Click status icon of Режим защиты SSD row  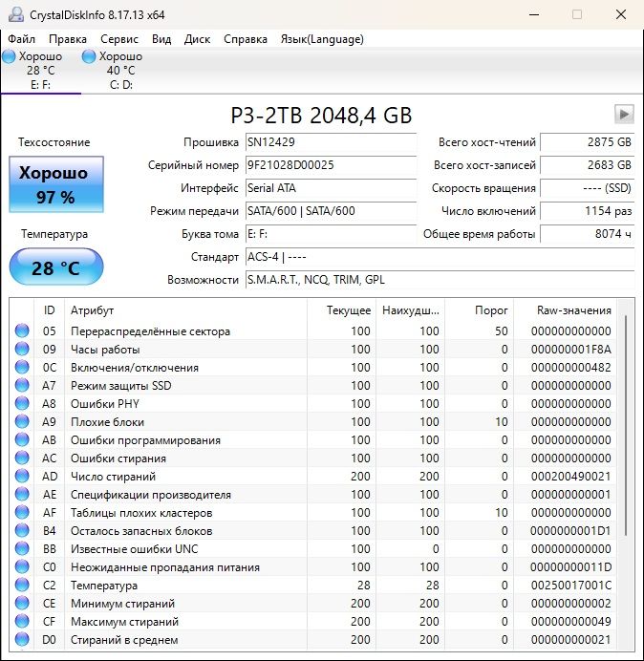click(x=22, y=385)
